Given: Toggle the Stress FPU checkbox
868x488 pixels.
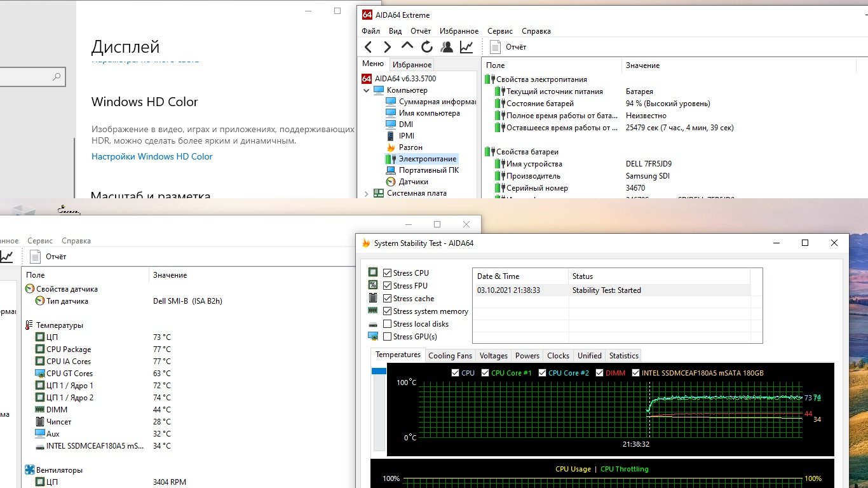Looking at the screenshot, I should coord(388,286).
